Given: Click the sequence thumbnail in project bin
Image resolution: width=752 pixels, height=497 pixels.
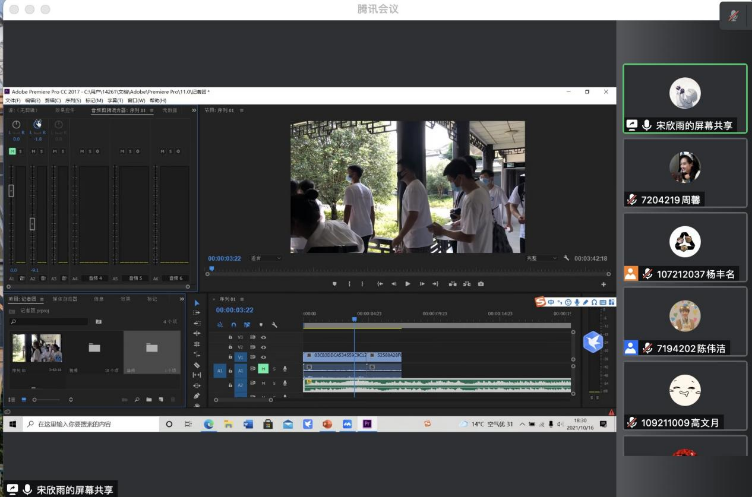Looking at the screenshot, I should tap(36, 348).
